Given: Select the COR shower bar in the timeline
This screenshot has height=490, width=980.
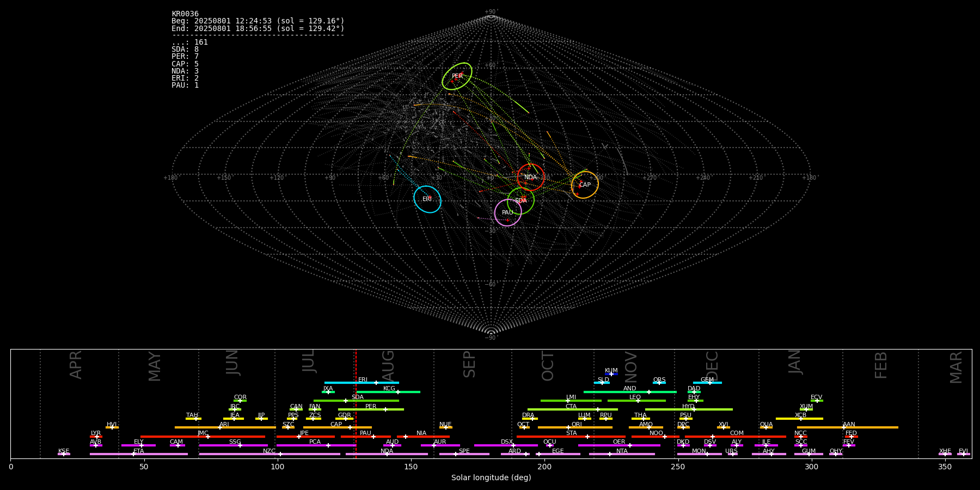Looking at the screenshot, I should [240, 400].
